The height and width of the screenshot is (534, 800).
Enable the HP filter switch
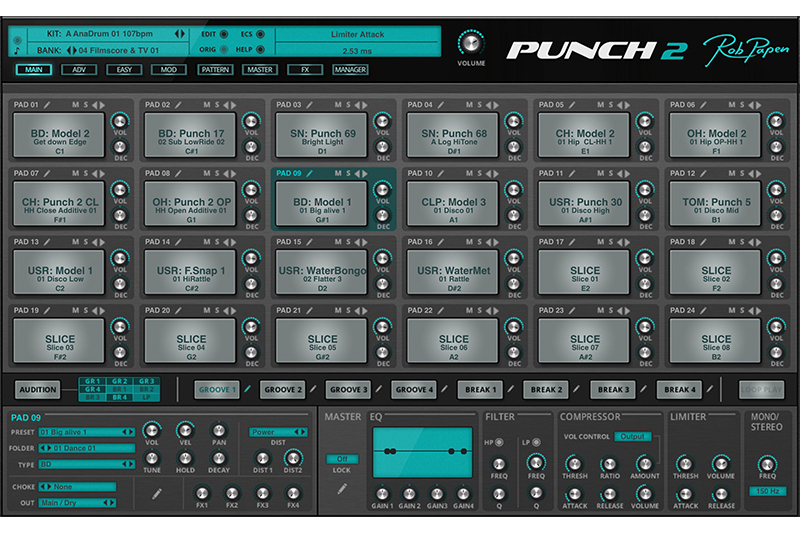point(499,442)
